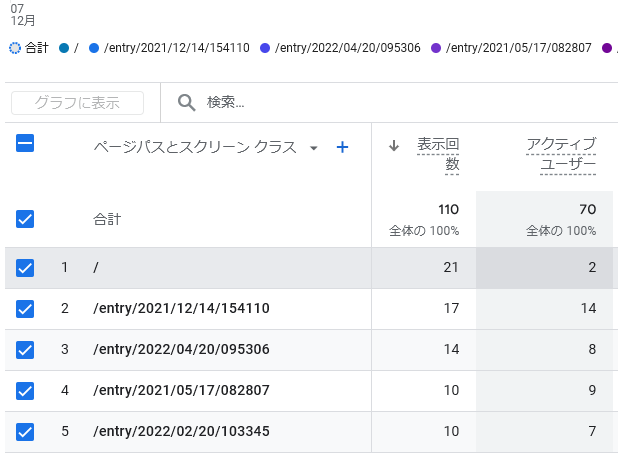Click the グラフに表示 button
Image resolution: width=618 pixels, height=453 pixels.
click(77, 103)
